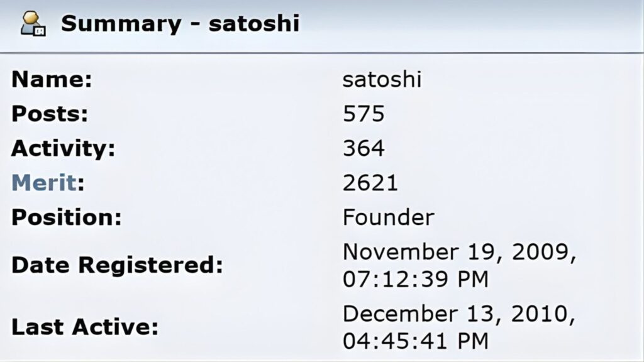Click the word Summary in the header
This screenshot has height=362, width=644.
pos(119,24)
